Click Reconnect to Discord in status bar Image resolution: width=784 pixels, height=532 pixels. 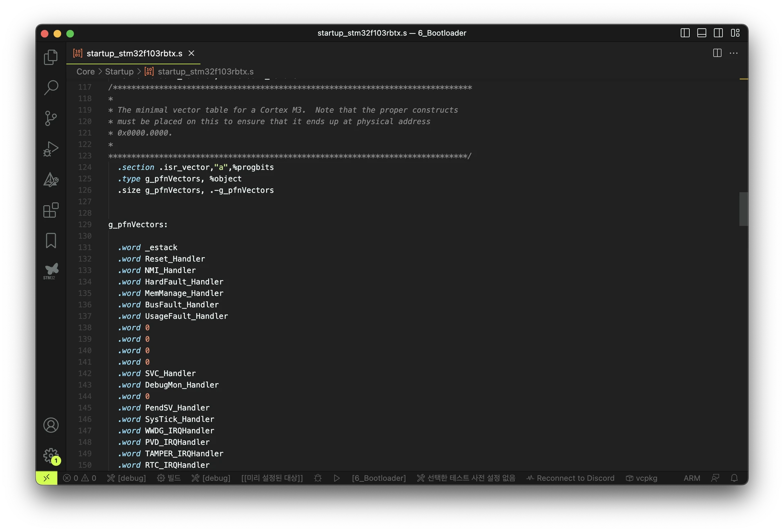[x=570, y=478]
